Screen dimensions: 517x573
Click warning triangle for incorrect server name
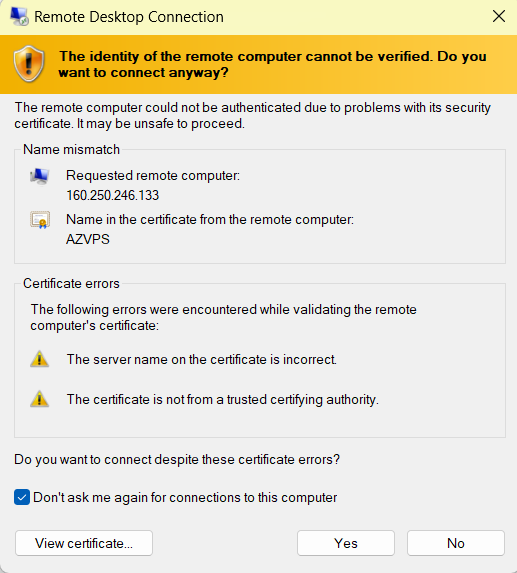click(x=39, y=359)
